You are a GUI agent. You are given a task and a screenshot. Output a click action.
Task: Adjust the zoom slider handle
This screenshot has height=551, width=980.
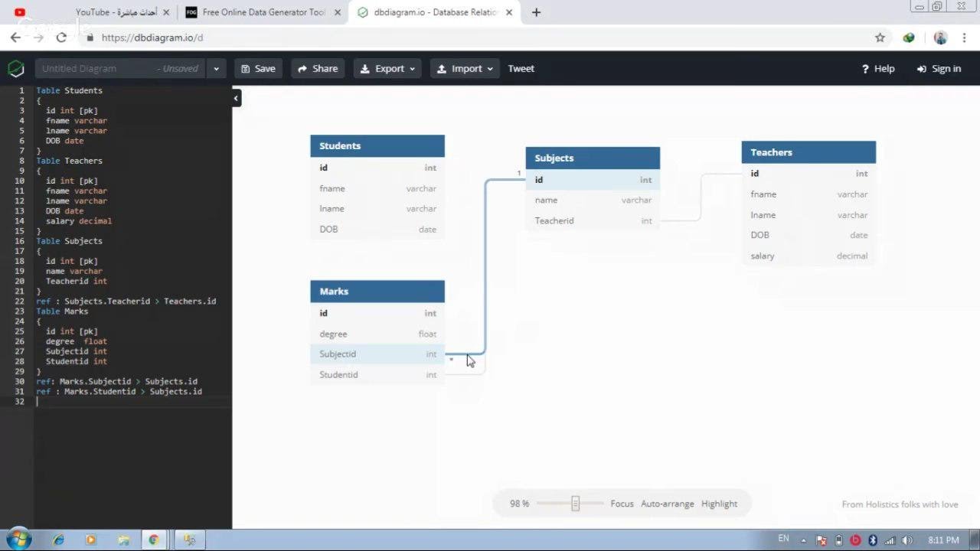pos(575,504)
